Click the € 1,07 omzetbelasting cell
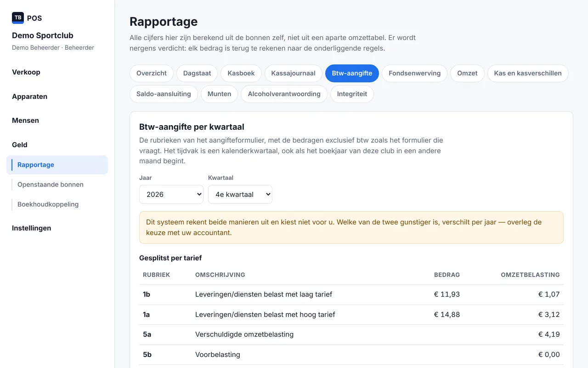This screenshot has height=368, width=588. 549,294
